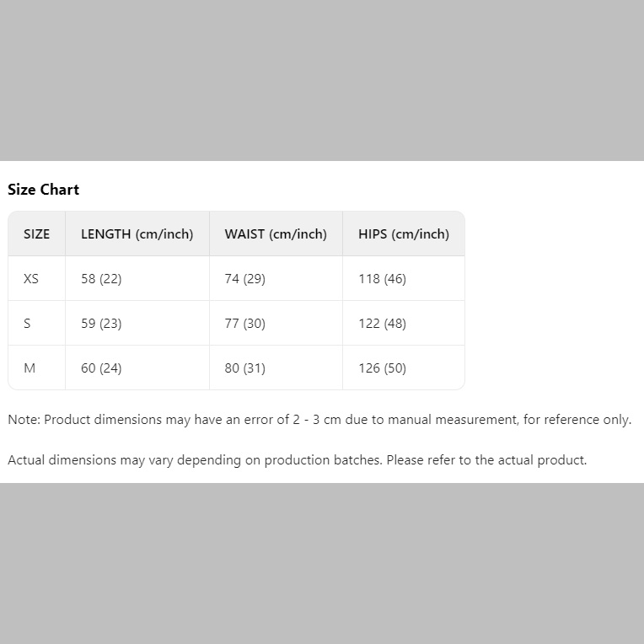Click the Size Chart heading
This screenshot has height=644, width=644.
(x=44, y=190)
